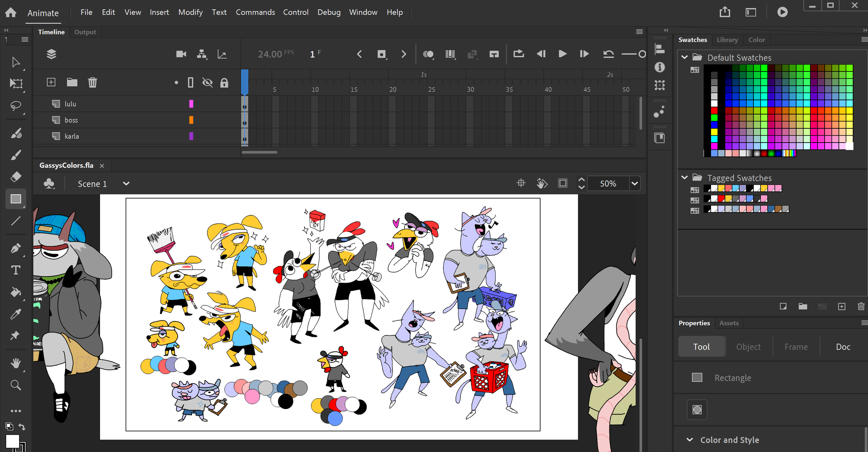The height and width of the screenshot is (452, 868).
Task: Select the boss layer
Action: coord(71,120)
